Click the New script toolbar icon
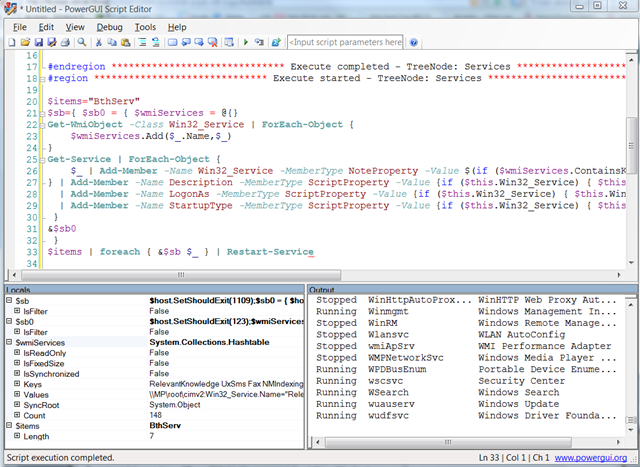640x467 pixels. pos(12,42)
